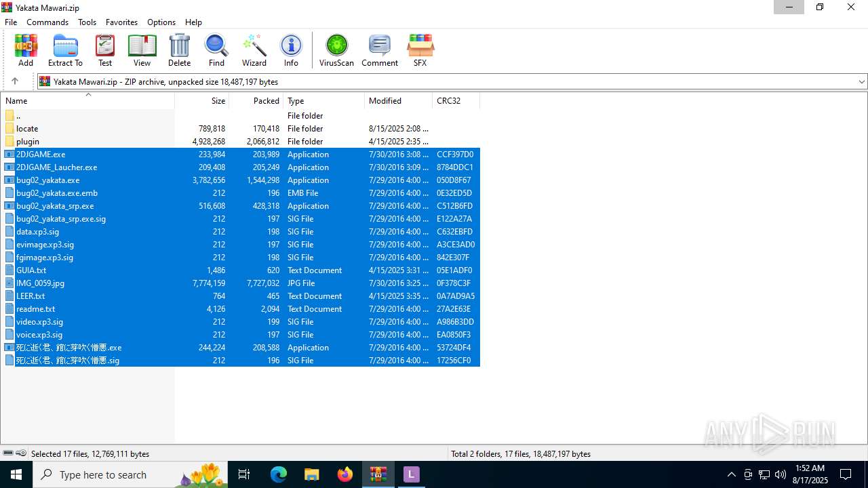Open the Tools menu
The height and width of the screenshot is (488, 868).
[x=87, y=22]
